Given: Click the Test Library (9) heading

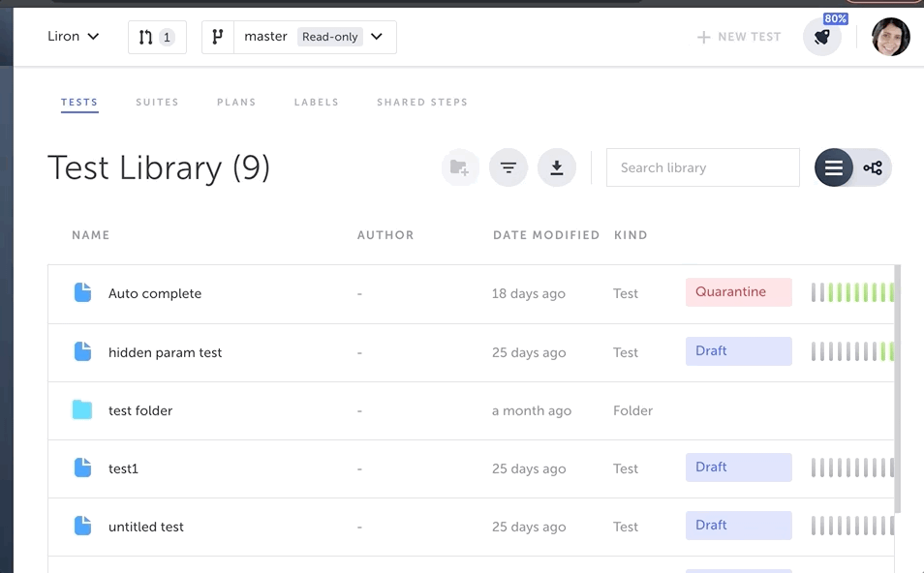Looking at the screenshot, I should (x=159, y=167).
